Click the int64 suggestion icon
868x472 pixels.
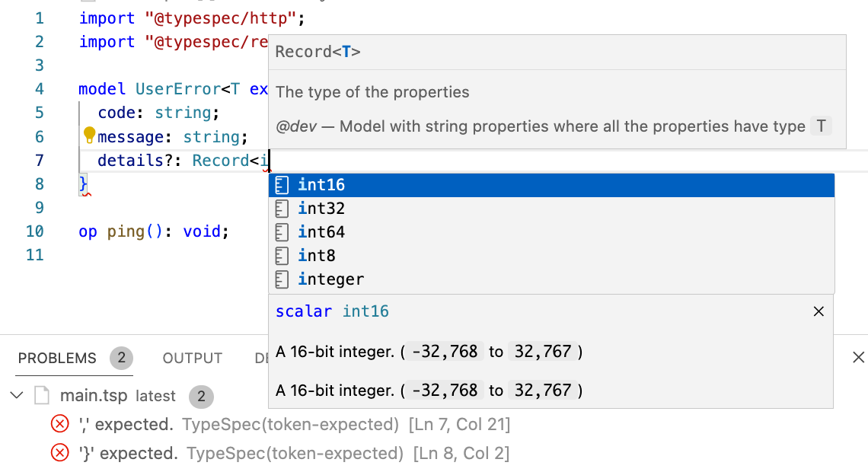[x=282, y=232]
